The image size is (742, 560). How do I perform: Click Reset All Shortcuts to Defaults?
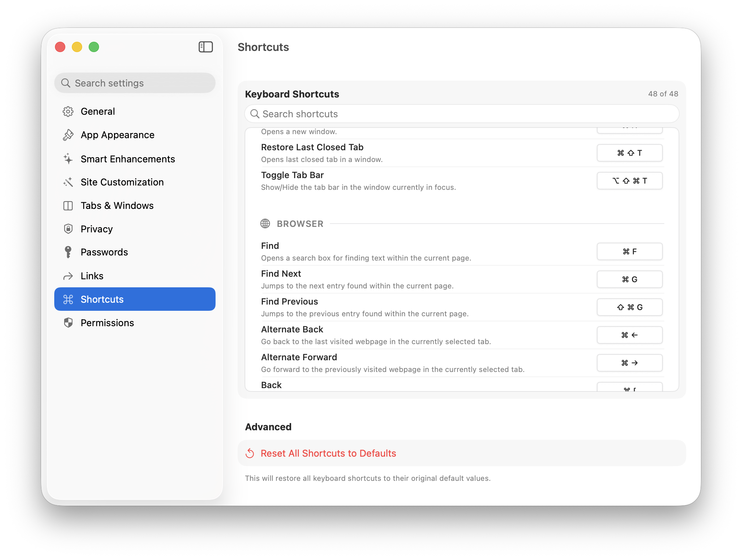(x=328, y=453)
